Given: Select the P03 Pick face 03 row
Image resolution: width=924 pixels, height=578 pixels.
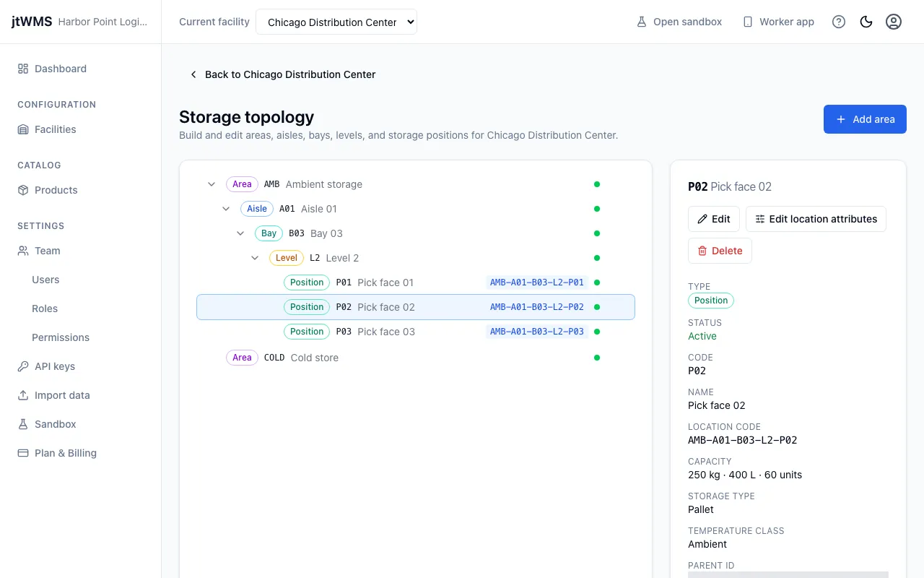Looking at the screenshot, I should pos(416,332).
